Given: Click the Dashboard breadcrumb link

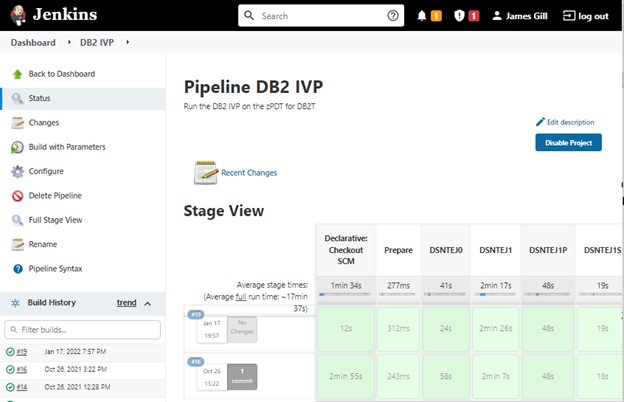Looking at the screenshot, I should (x=33, y=42).
